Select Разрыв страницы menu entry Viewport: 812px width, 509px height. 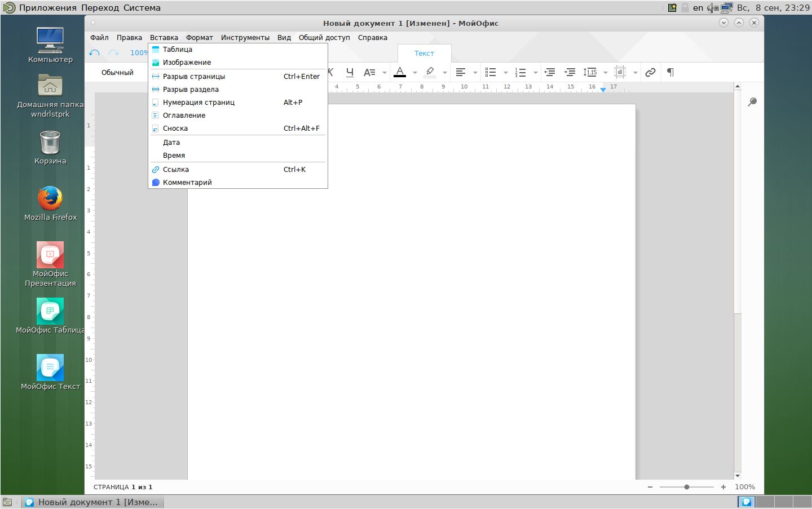237,77
